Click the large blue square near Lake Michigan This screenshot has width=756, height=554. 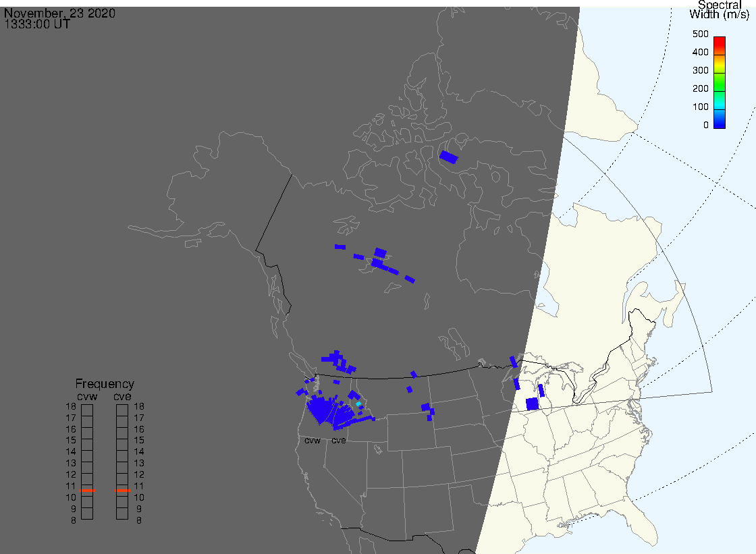[532, 404]
